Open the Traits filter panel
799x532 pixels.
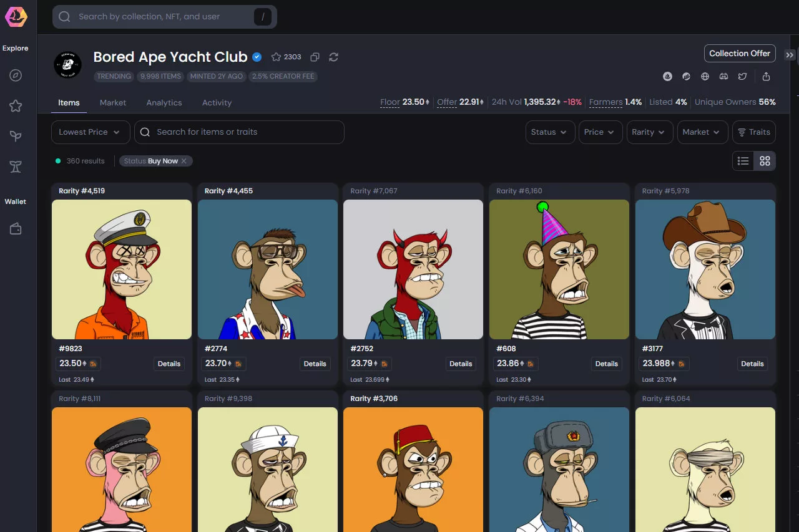click(x=754, y=132)
